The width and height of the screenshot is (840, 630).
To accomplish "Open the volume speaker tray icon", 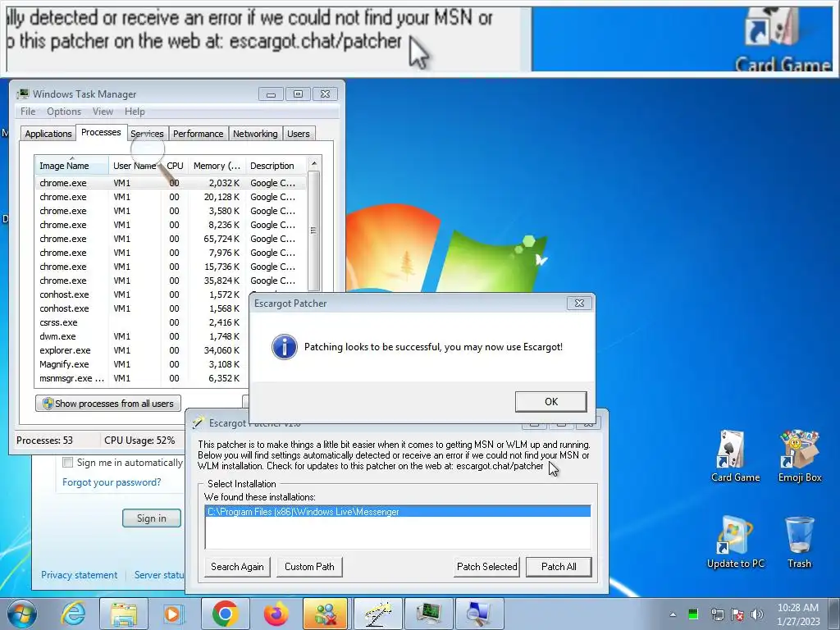I will 757,614.
